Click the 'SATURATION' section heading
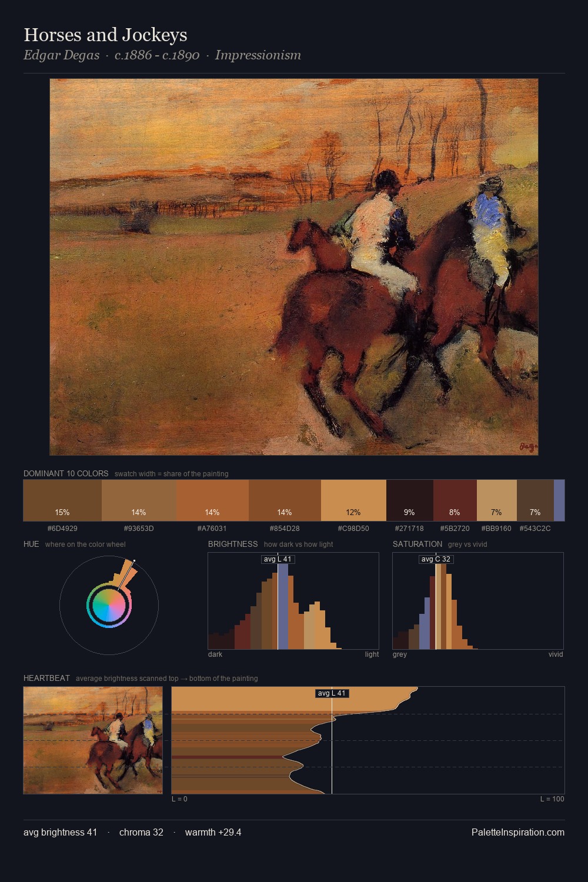 click(417, 544)
